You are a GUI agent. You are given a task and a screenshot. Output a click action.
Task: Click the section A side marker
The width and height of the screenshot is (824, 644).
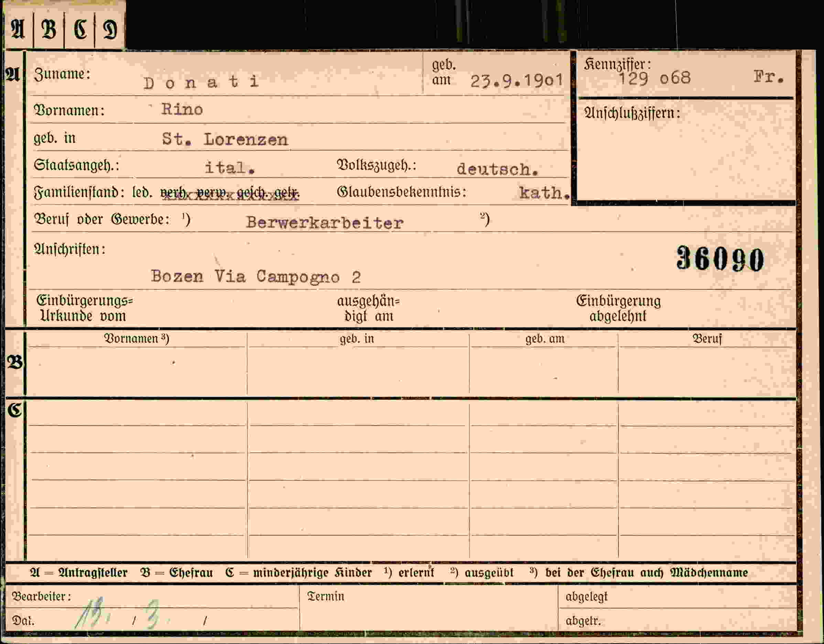click(12, 75)
